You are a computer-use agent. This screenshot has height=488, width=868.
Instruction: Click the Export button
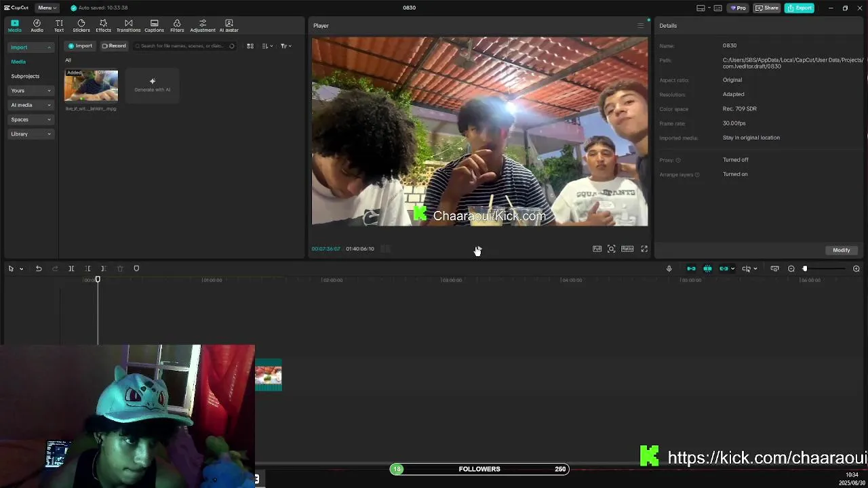click(x=800, y=8)
